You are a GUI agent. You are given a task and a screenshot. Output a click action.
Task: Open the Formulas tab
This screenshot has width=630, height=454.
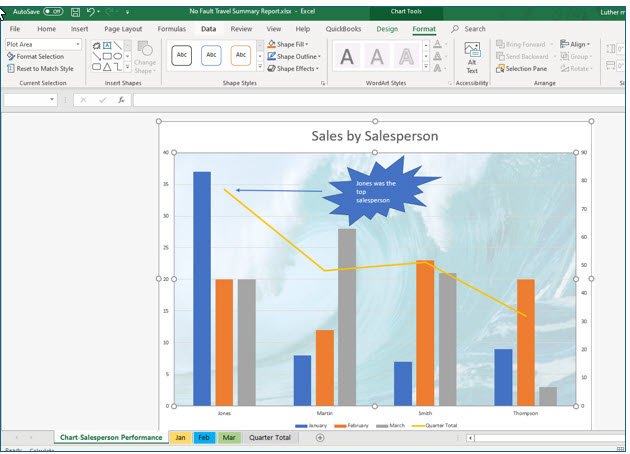coord(172,29)
